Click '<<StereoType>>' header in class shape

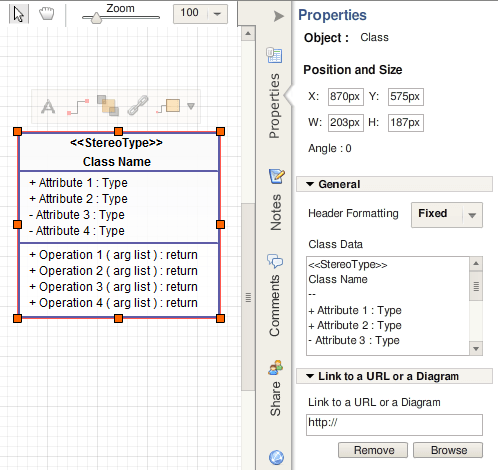[116, 143]
